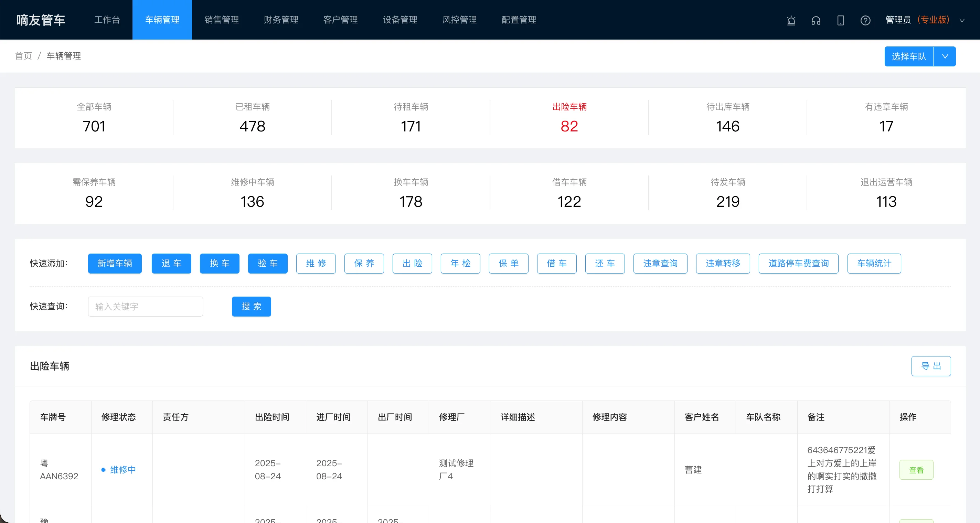Click the 验车 button
Image resolution: width=980 pixels, height=523 pixels.
tap(267, 263)
